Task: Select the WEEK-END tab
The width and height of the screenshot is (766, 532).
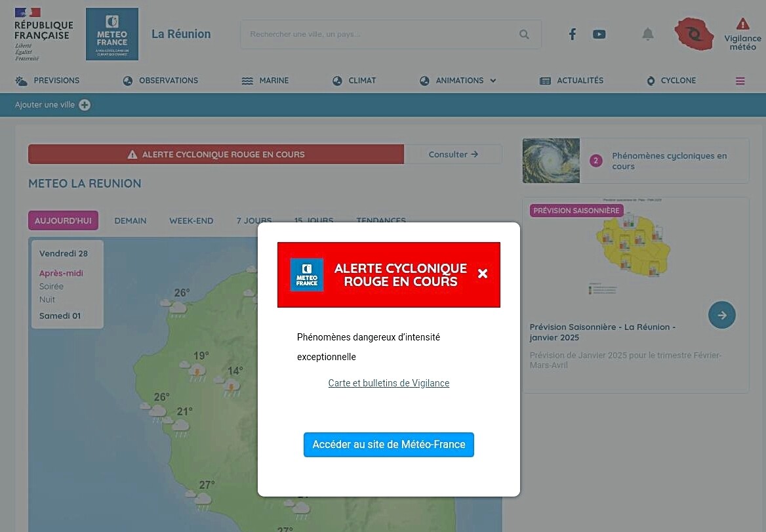Action: coord(191,221)
